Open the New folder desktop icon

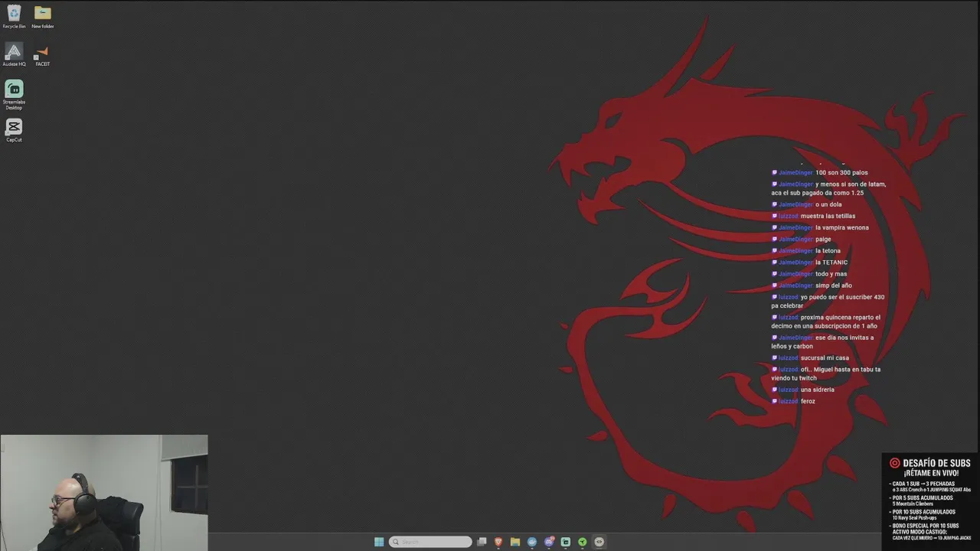[x=43, y=16]
